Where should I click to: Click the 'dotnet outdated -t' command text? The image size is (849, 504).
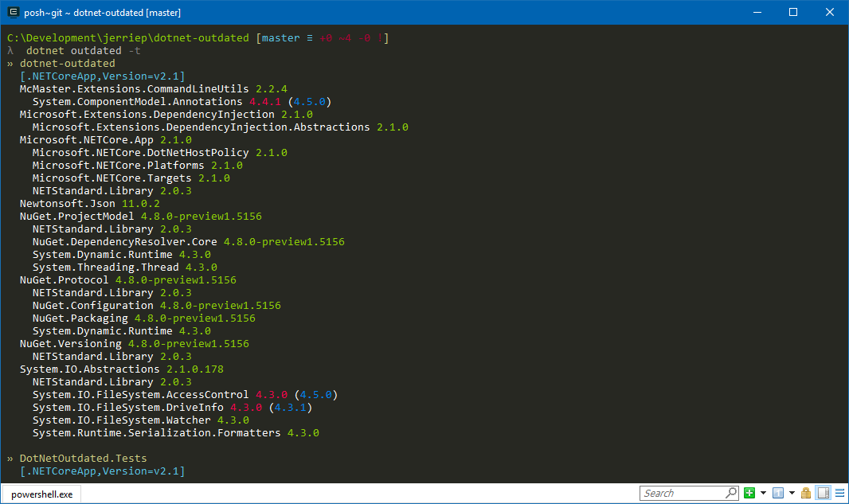(x=84, y=50)
